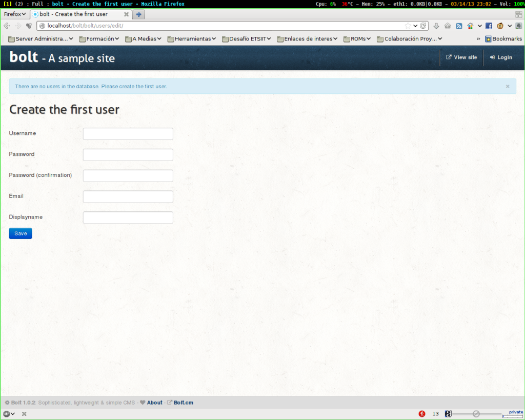Screen dimensions: 525x420
Task: Click workspace [1] in top bar
Action: (7, 4)
